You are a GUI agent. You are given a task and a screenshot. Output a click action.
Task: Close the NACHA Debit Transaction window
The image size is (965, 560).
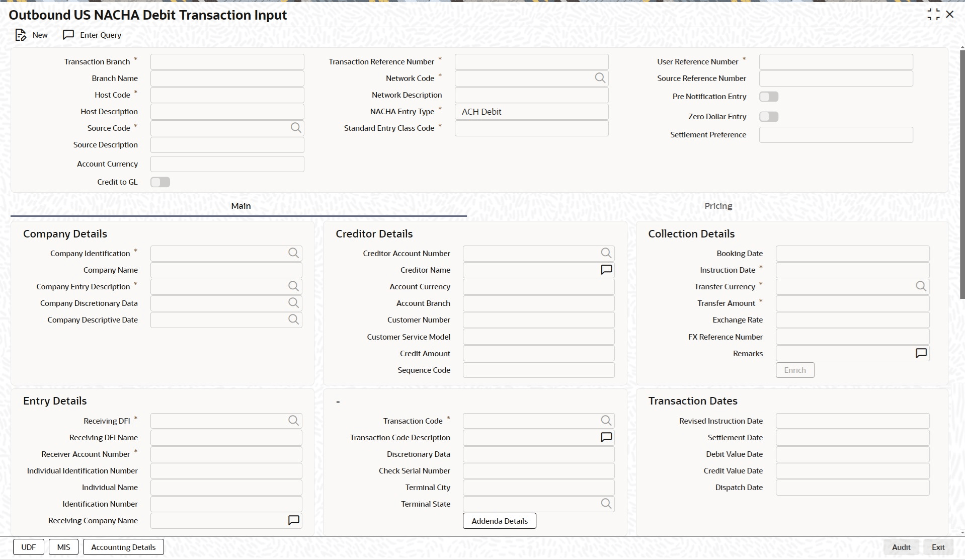tap(950, 15)
